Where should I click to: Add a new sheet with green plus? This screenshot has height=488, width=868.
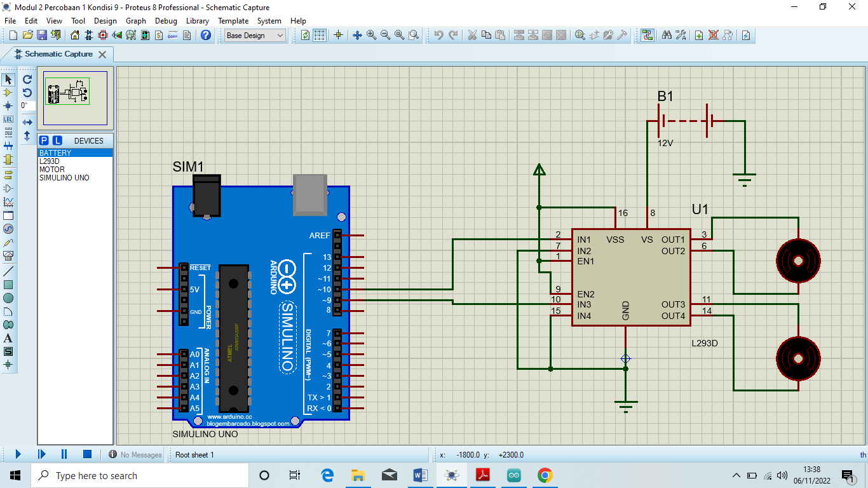pyautogui.click(x=699, y=36)
